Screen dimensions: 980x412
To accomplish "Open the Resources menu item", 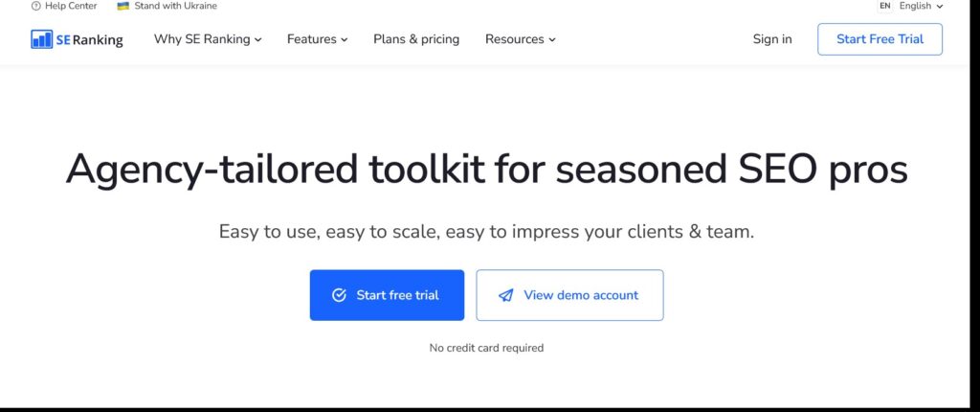I will [520, 39].
